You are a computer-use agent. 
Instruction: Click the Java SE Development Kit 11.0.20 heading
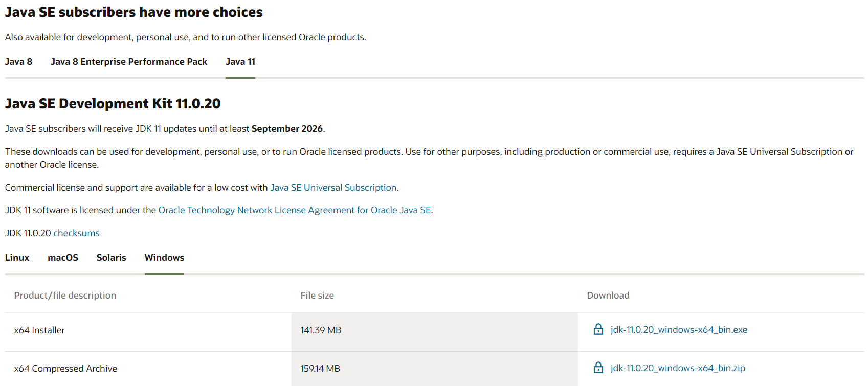pyautogui.click(x=113, y=104)
